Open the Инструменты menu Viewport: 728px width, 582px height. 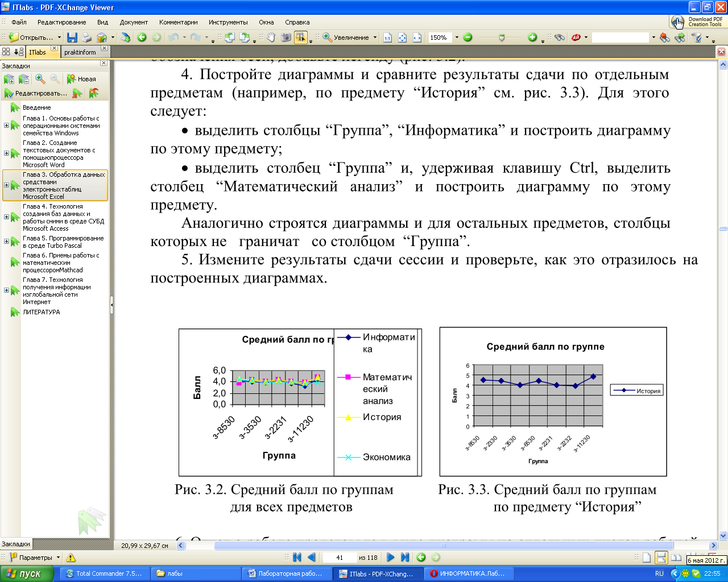tap(228, 22)
